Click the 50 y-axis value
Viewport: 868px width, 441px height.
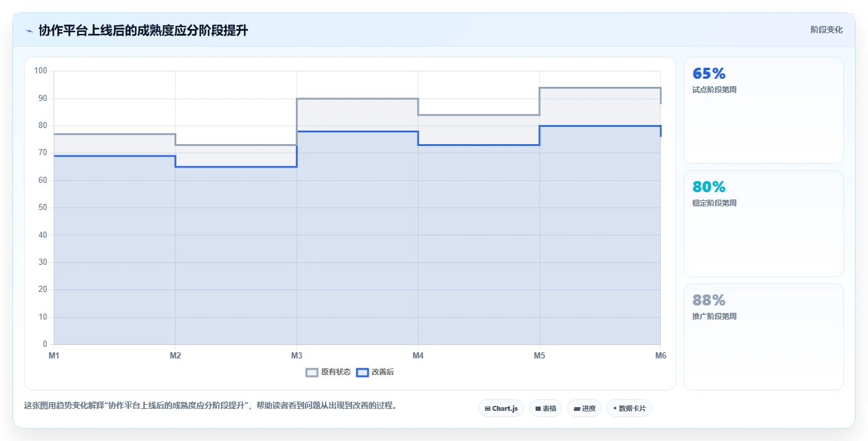point(43,208)
